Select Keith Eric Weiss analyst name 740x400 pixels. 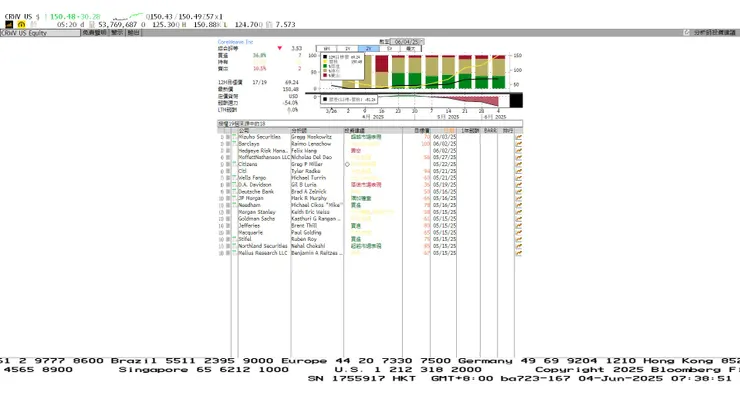[310, 212]
